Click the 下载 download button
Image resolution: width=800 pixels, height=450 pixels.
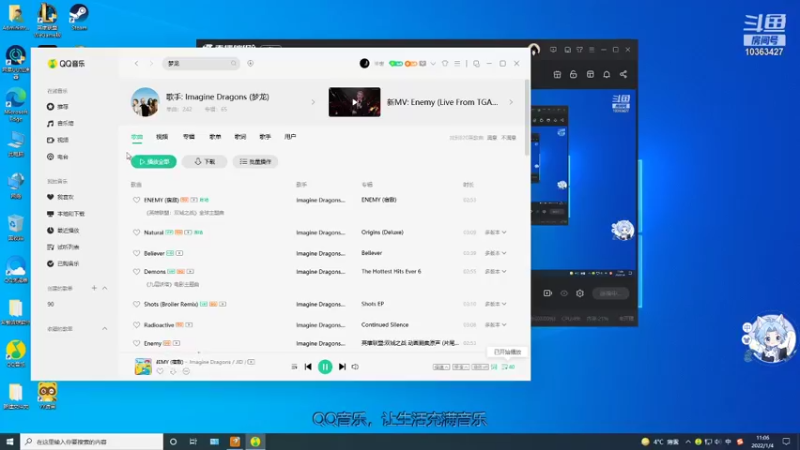coord(205,162)
